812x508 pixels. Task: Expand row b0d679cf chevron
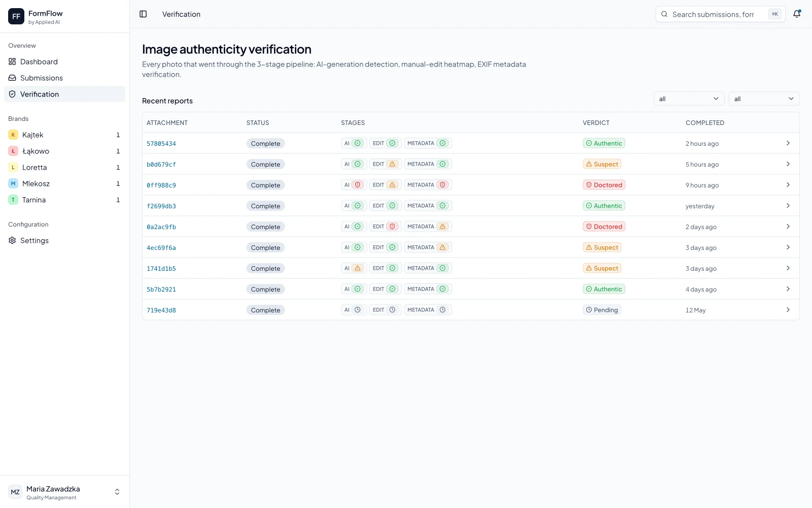point(788,164)
